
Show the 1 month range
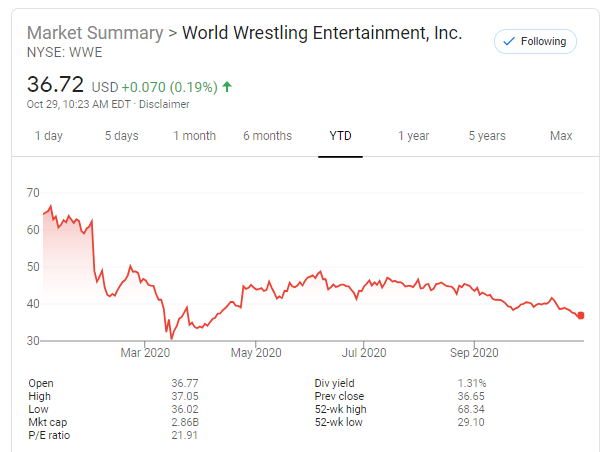(x=194, y=136)
